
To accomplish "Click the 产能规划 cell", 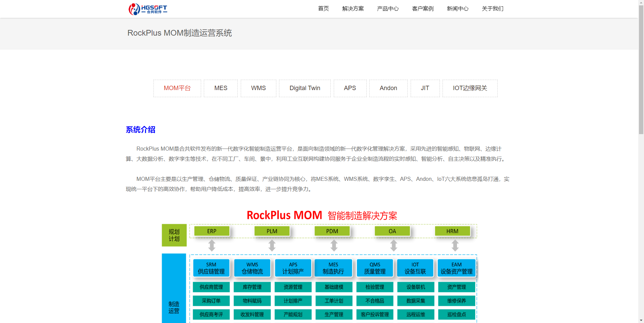I will click(293, 315).
